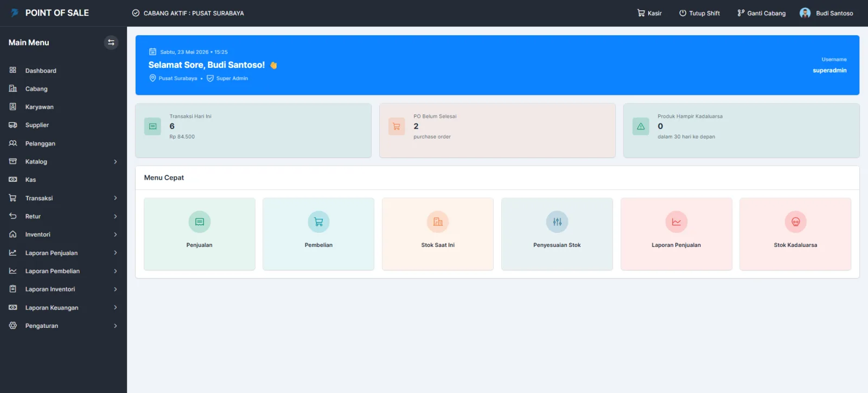868x393 pixels.
Task: Click the Point of Sale logo icon
Action: point(15,12)
